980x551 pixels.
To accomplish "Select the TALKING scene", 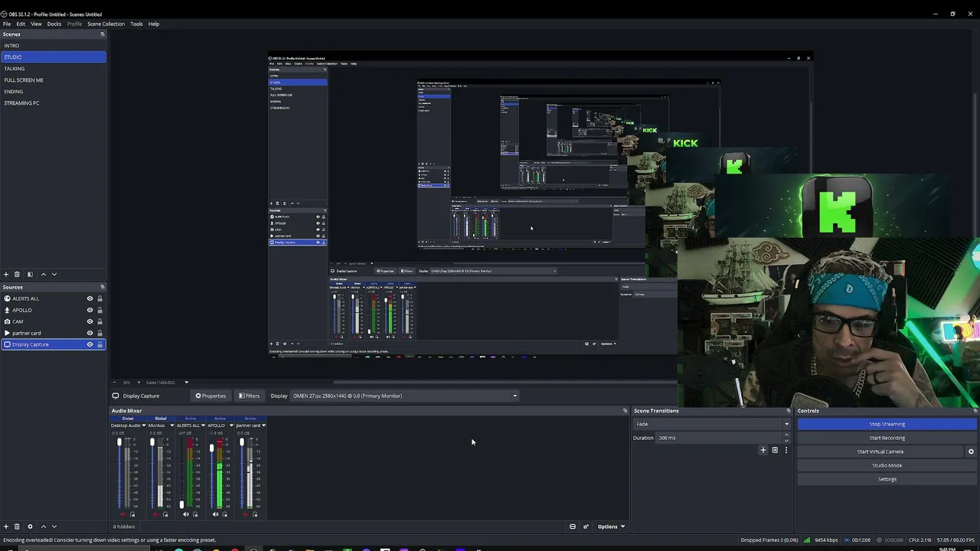I will point(53,68).
